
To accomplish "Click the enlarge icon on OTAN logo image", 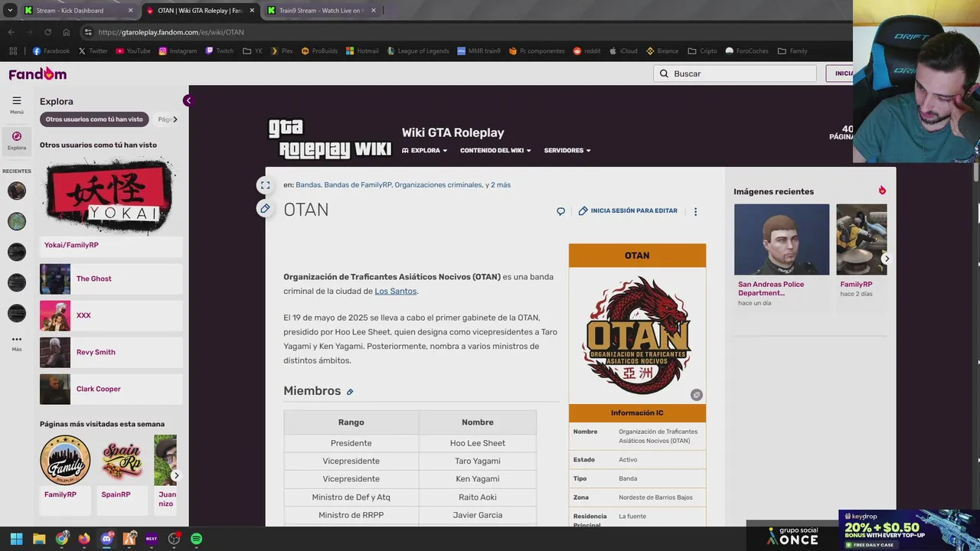I will (696, 395).
